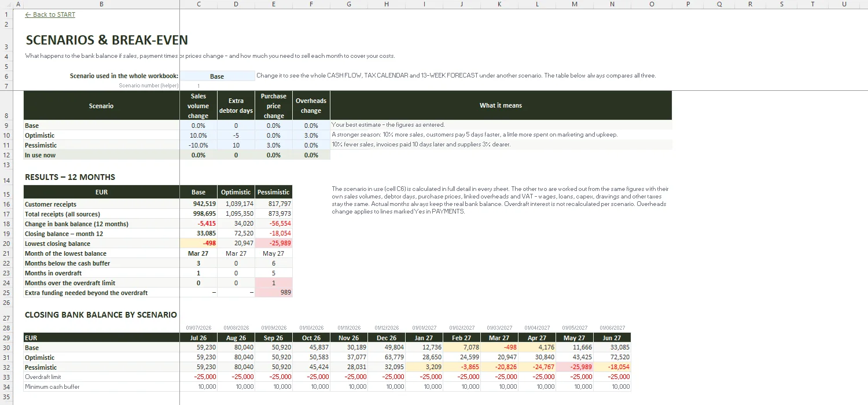Click Pessimistic closing balance month 12 -18,054
Screen dimensions: 868x405
pos(274,234)
